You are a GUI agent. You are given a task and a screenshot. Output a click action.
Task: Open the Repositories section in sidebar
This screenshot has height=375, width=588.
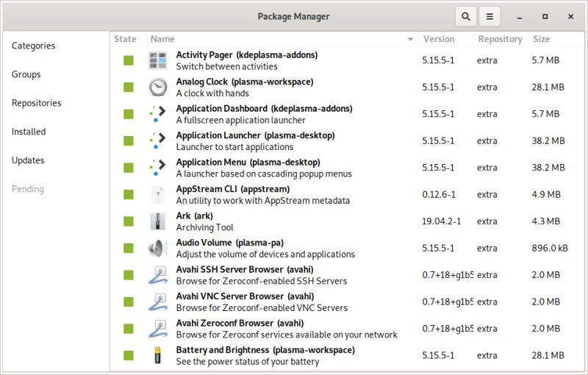click(37, 103)
